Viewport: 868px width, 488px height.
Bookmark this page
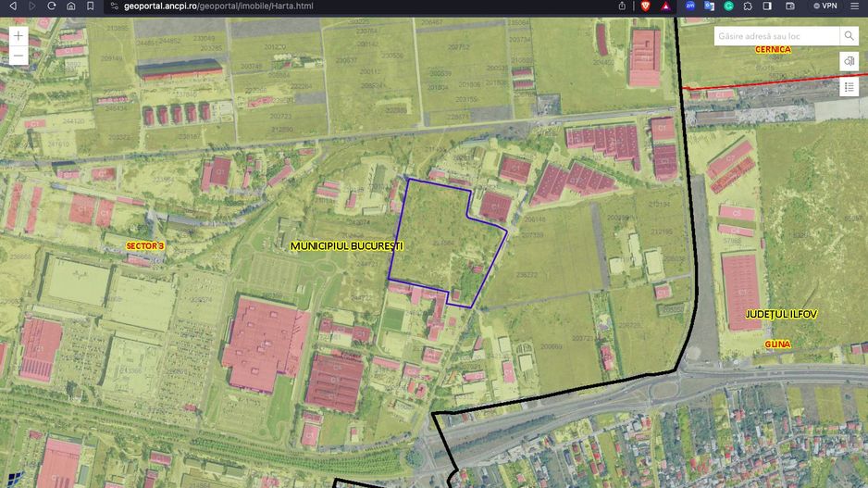coord(90,6)
